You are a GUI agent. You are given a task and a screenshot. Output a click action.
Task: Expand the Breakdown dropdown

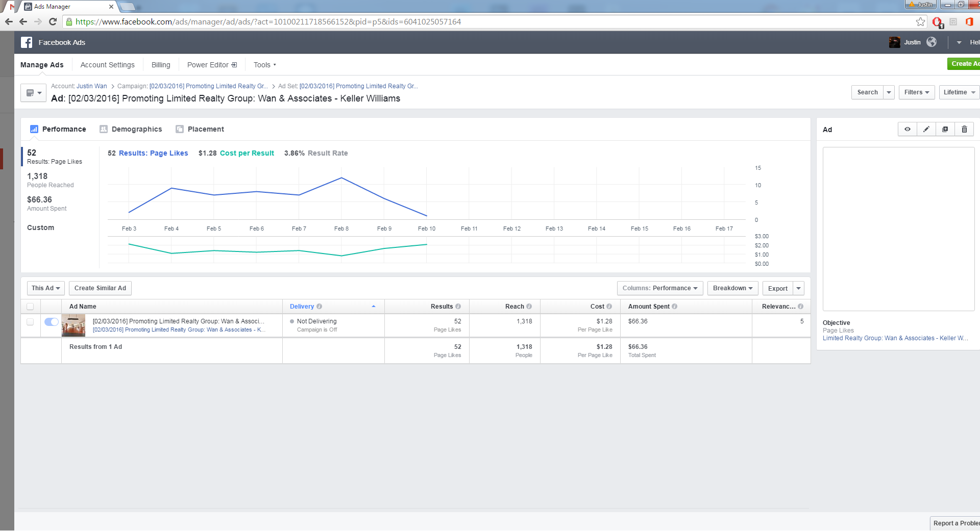pos(732,288)
